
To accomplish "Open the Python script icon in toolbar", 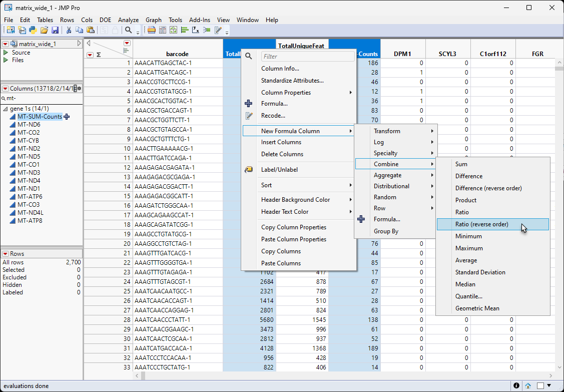I will point(33,31).
